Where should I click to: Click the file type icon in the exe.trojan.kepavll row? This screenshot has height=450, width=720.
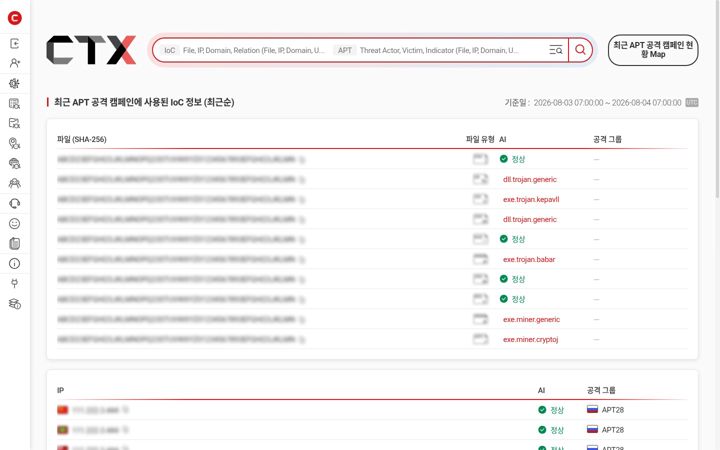(480, 199)
